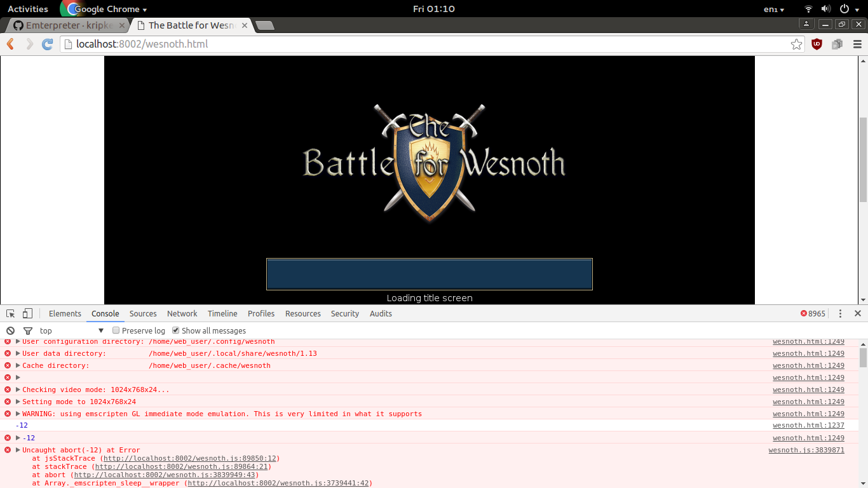
Task: Close the Emterpreter tab
Action: tap(121, 25)
